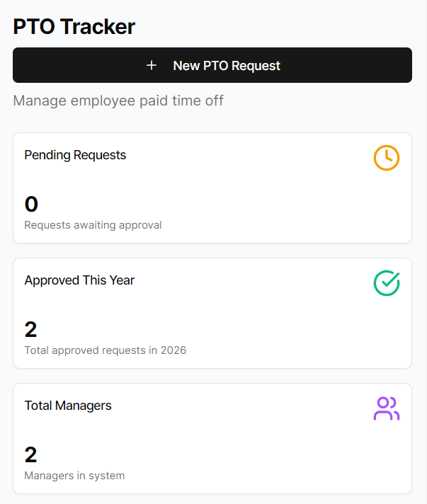Click the Managers in system caption
Image resolution: width=427 pixels, height=504 pixels.
coord(74,476)
